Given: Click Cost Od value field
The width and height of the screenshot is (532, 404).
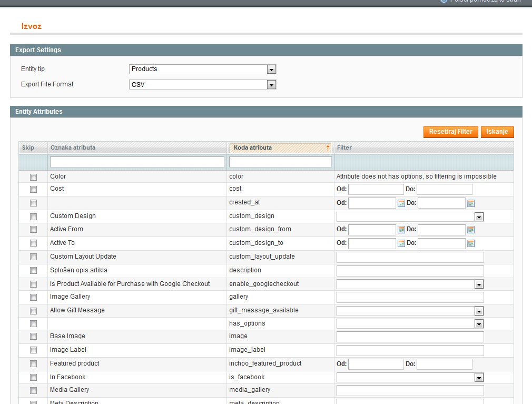Looking at the screenshot, I should coord(376,189).
